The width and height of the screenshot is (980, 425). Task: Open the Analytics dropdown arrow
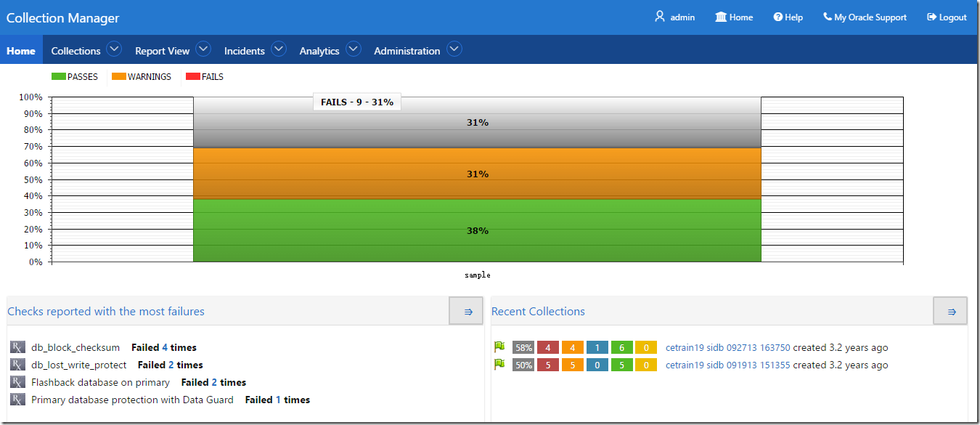click(354, 49)
